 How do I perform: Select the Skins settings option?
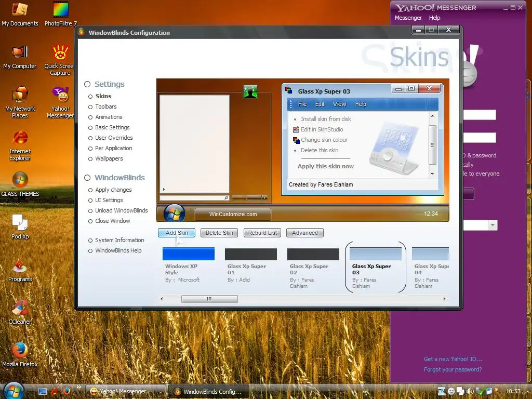tap(103, 96)
